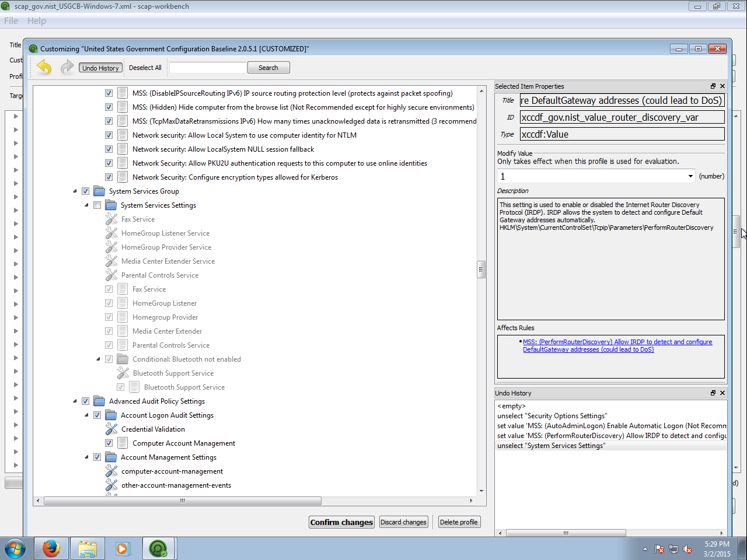This screenshot has width=747, height=560.
Task: Click Bluetooth Support Service value tools icon
Action: [123, 373]
